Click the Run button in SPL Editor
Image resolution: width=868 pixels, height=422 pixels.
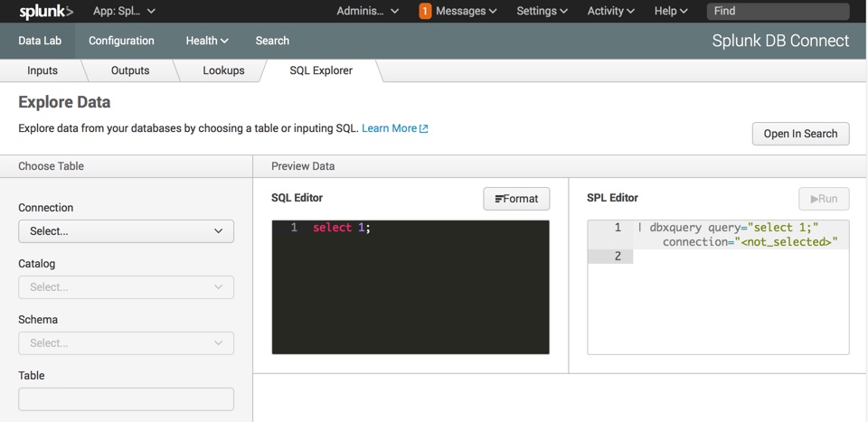tap(824, 199)
